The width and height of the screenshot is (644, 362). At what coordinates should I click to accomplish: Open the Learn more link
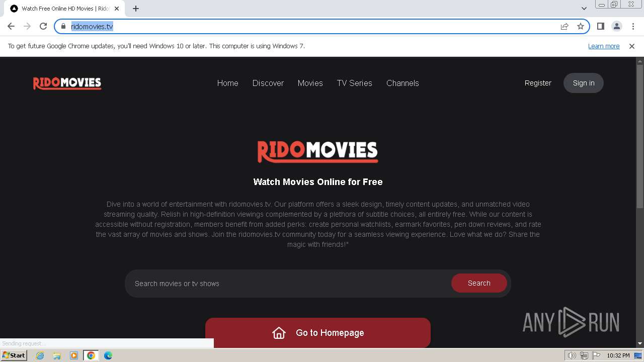[604, 46]
